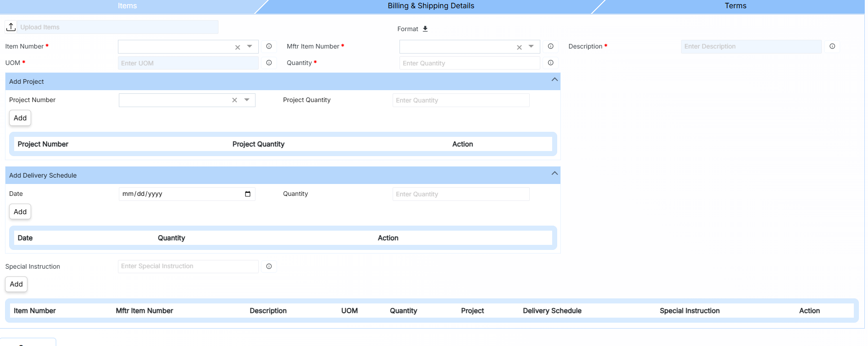868x346 pixels.
Task: Download the Format template file
Action: (425, 29)
